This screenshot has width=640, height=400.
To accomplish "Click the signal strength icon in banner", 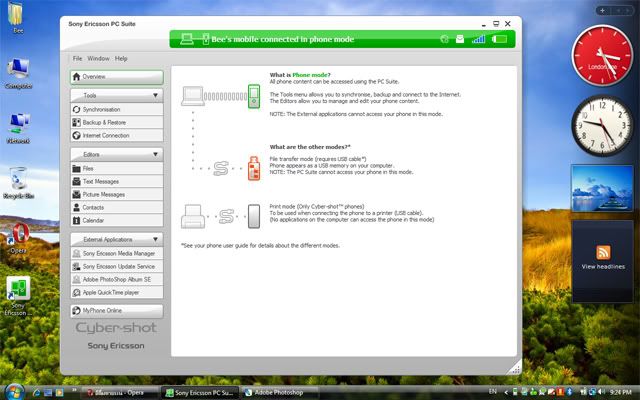I will click(x=478, y=39).
